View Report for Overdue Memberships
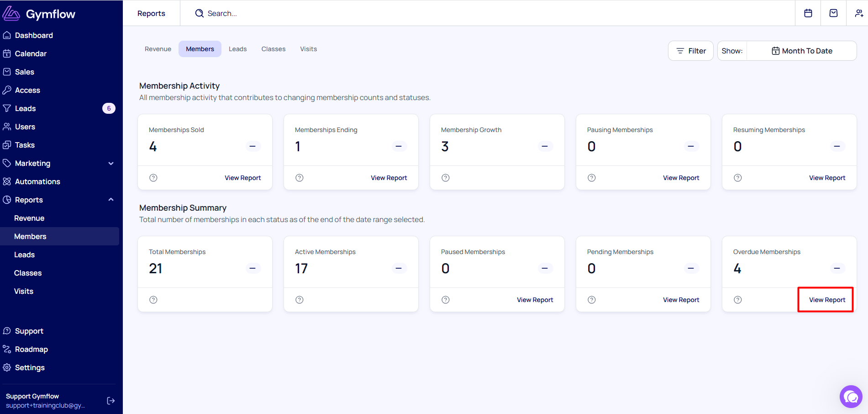 (827, 300)
